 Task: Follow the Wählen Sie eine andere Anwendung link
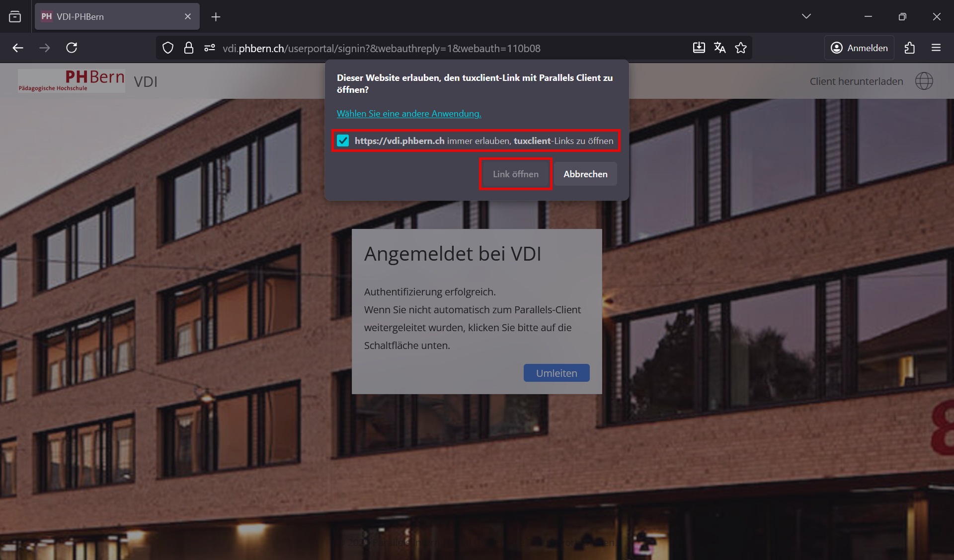pos(408,113)
